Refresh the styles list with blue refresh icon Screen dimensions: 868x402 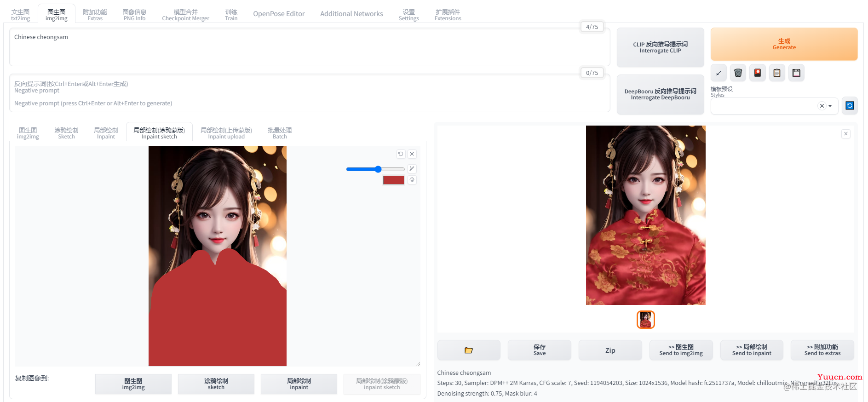click(850, 106)
